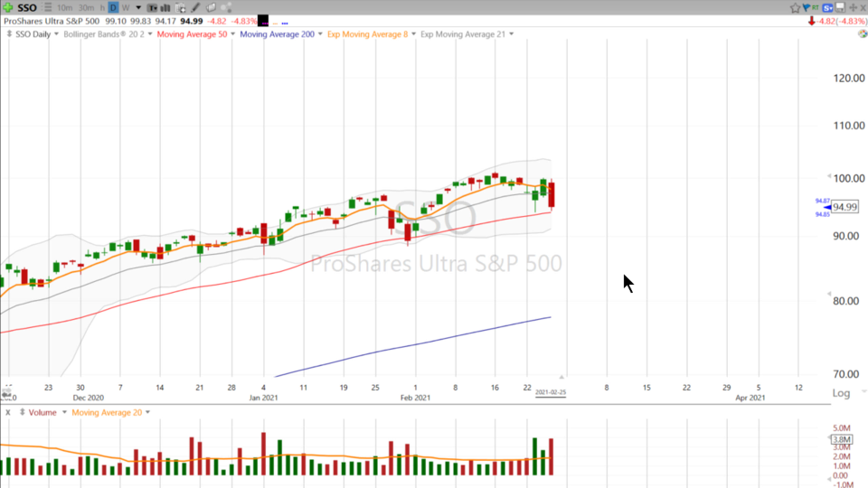Image resolution: width=868 pixels, height=488 pixels.
Task: Click the Feb 2021 date axis label
Action: point(415,398)
